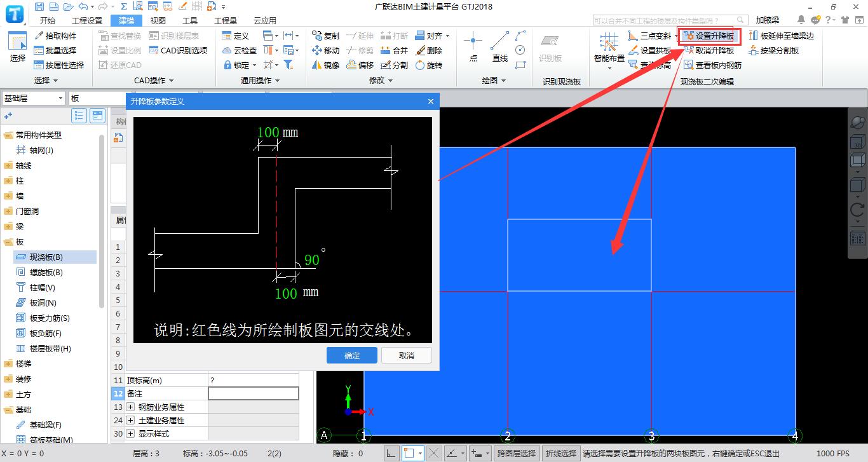868x462 pixels.
Task: Click 取消升降板 cancel raised slab
Action: pyautogui.click(x=709, y=50)
